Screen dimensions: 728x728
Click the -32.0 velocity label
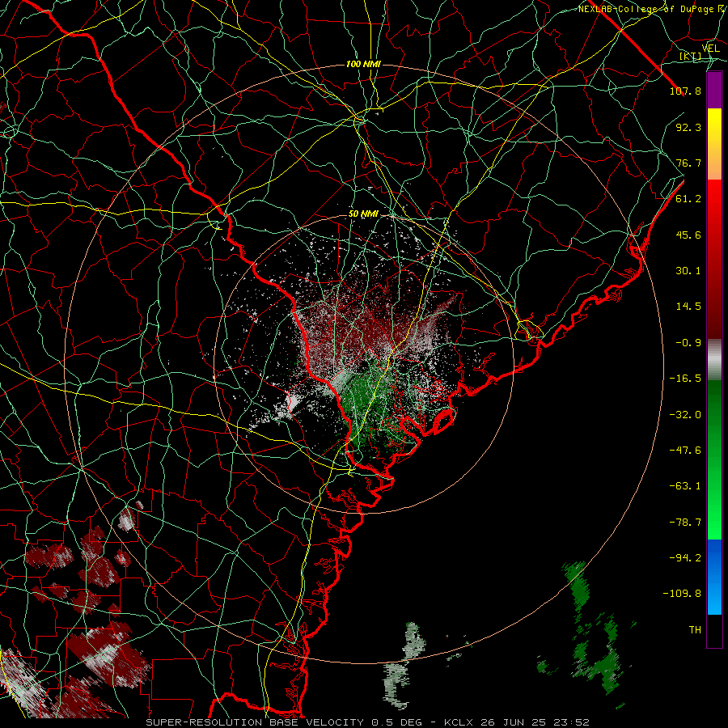(x=685, y=415)
